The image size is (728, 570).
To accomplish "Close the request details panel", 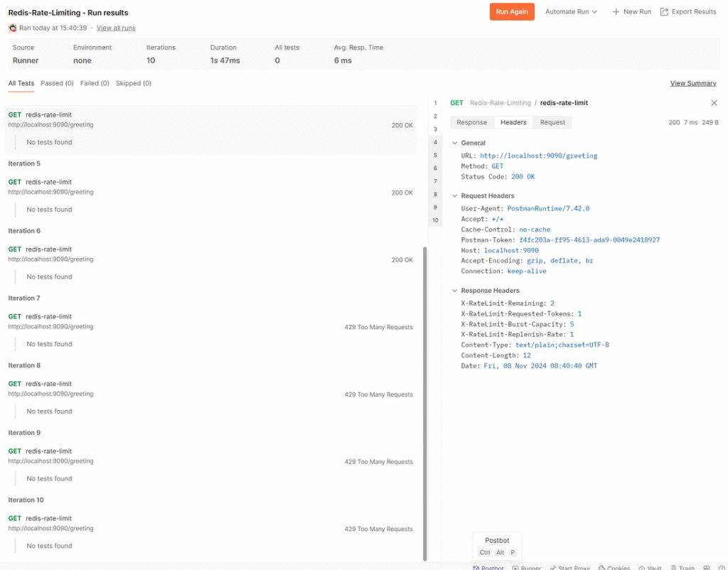I will pos(714,102).
